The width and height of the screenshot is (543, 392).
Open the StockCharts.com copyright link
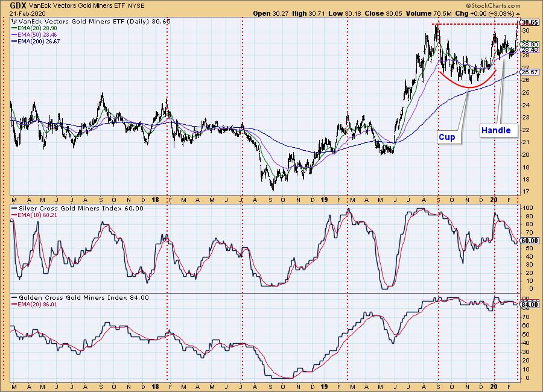click(493, 5)
